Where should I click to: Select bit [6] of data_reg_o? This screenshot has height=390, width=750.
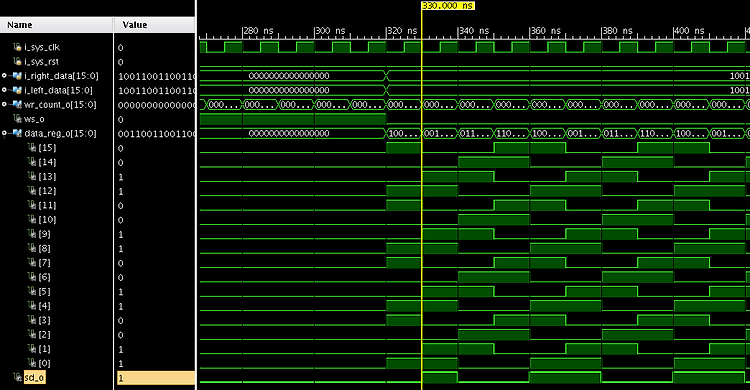(x=44, y=277)
